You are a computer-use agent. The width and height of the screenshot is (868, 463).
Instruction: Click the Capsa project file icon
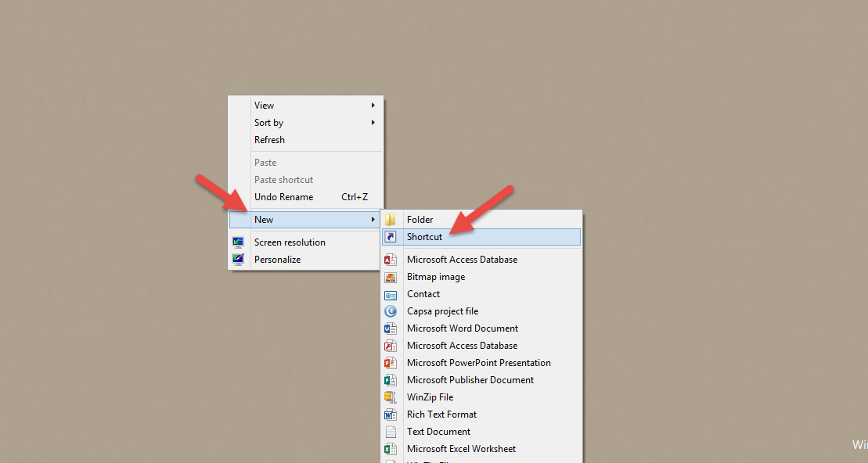tap(391, 311)
